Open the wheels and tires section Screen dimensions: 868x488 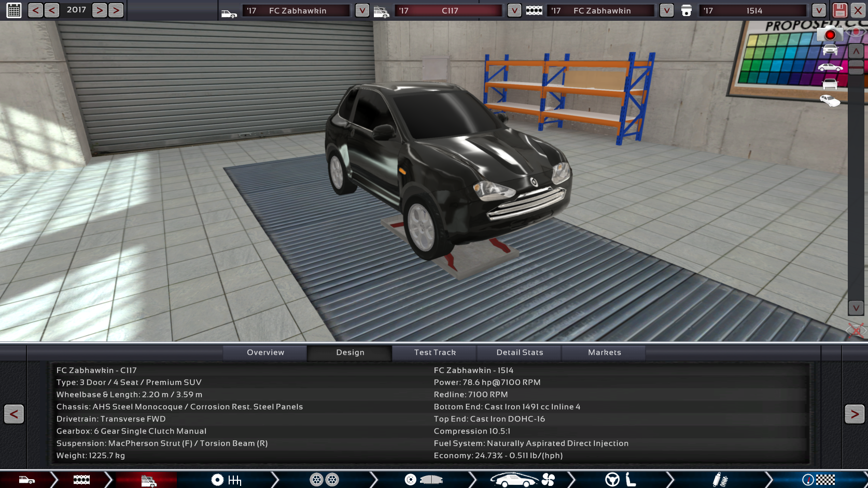click(324, 480)
